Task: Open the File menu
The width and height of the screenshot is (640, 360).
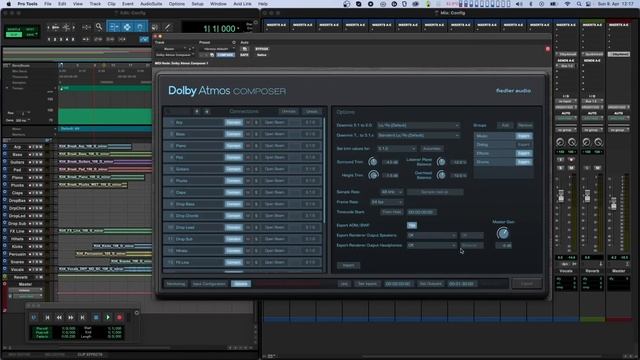Action: tap(48, 4)
